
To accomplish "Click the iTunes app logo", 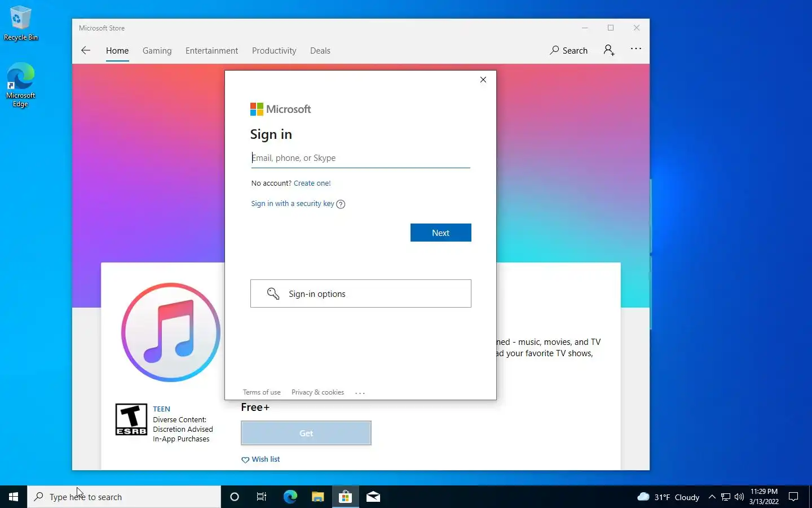I will pyautogui.click(x=170, y=332).
